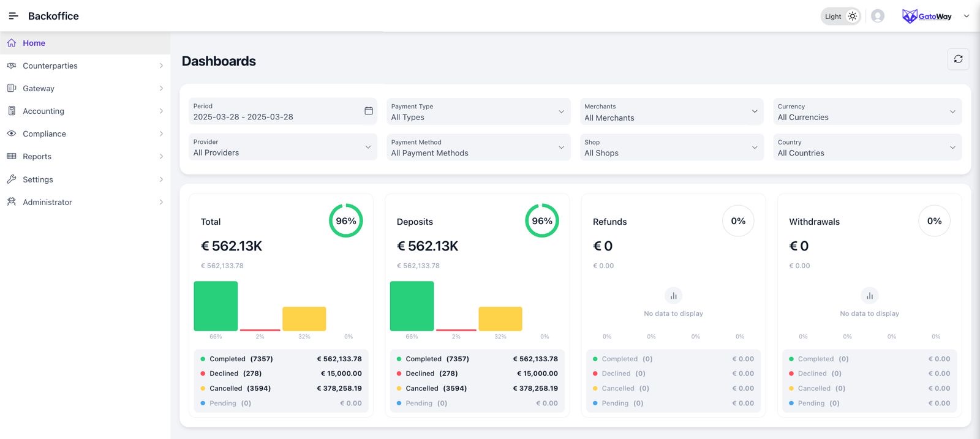Click the GatoWay logo in header
Image resolution: width=980 pixels, height=439 pixels.
point(927,17)
